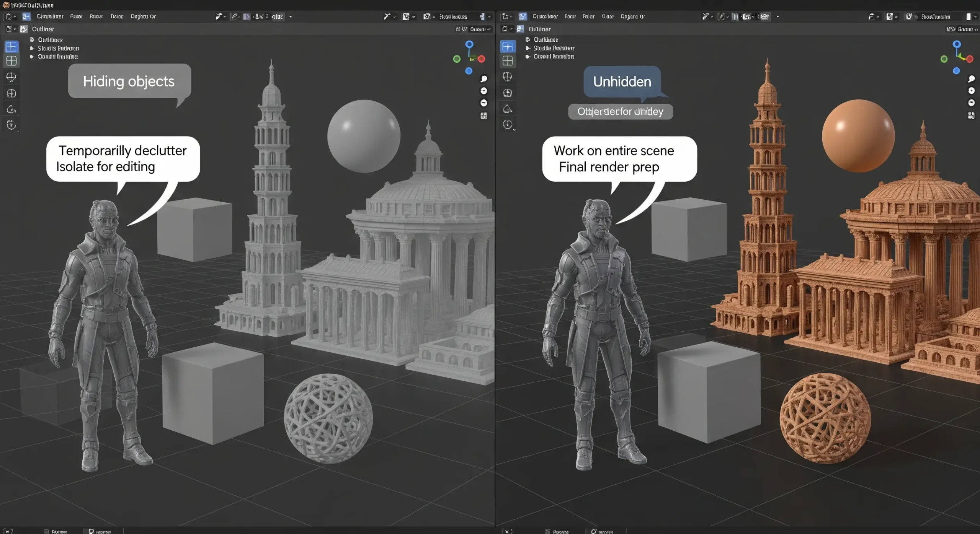The image size is (980, 534).
Task: Open the 'Poter' menu in right header
Action: (x=570, y=16)
